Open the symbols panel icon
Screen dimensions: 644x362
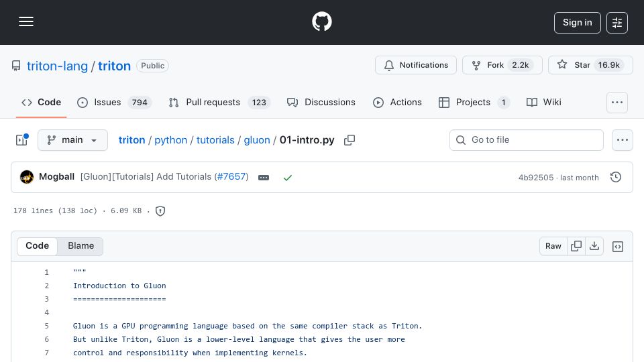click(618, 247)
